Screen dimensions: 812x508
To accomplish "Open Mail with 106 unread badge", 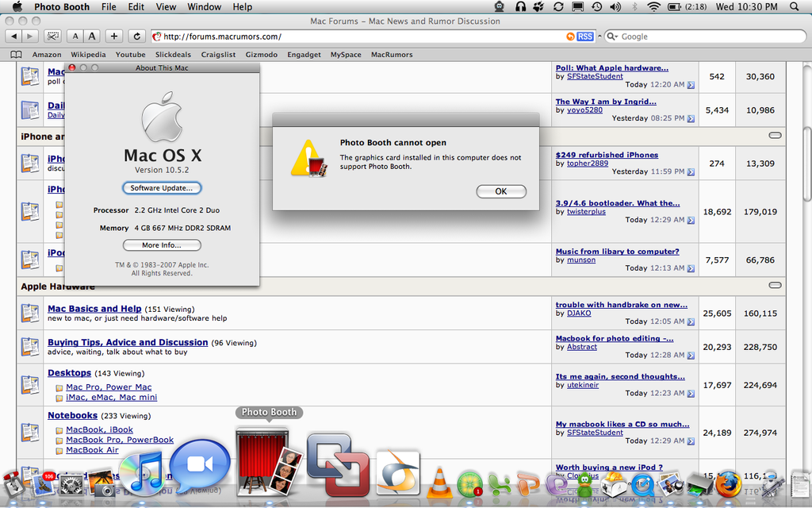I will pyautogui.click(x=44, y=483).
